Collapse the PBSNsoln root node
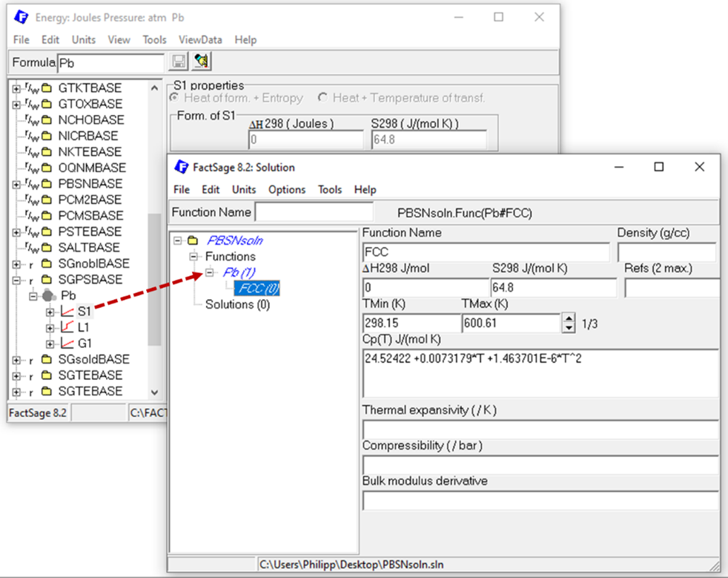The image size is (728, 578). (x=177, y=240)
